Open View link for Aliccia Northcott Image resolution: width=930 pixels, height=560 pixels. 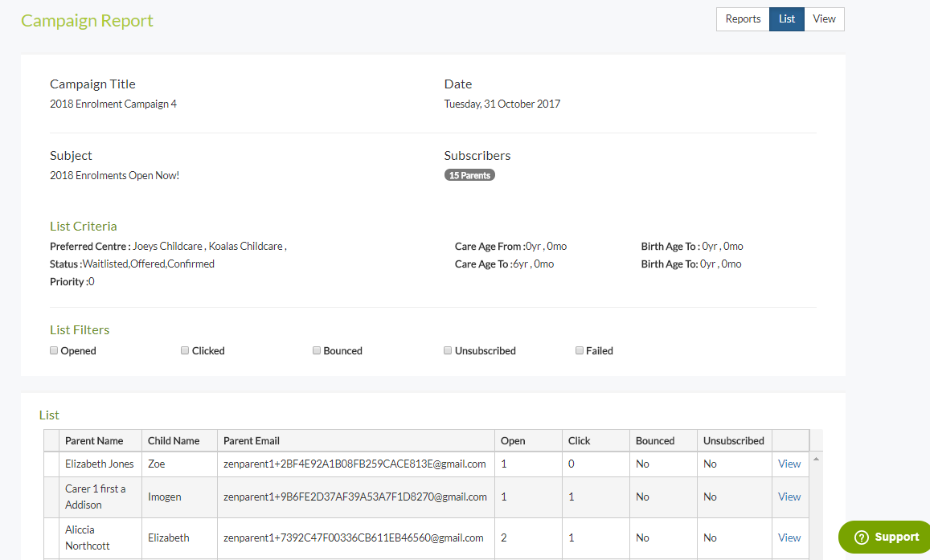click(789, 538)
